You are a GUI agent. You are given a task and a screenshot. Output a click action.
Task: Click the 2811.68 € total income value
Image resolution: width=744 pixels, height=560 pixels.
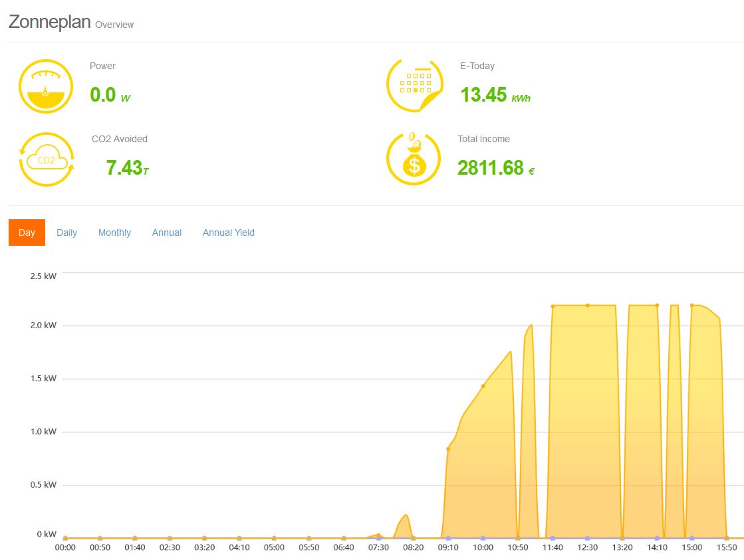[x=495, y=167]
